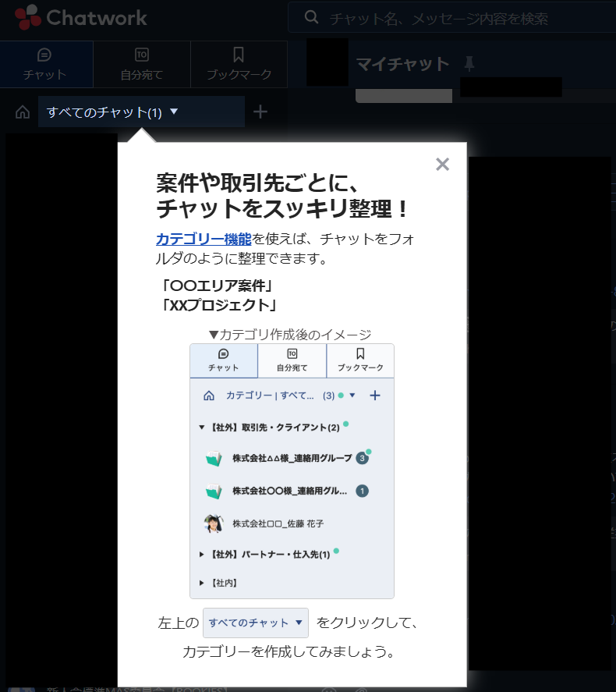616x692 pixels.
Task: Click the plus icon in preview image
Action: click(x=375, y=396)
